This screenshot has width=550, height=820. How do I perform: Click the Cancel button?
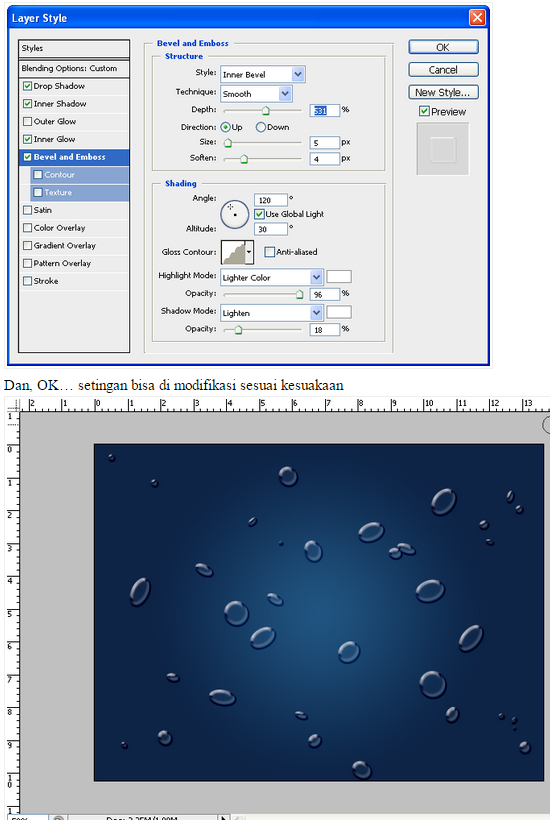click(443, 70)
